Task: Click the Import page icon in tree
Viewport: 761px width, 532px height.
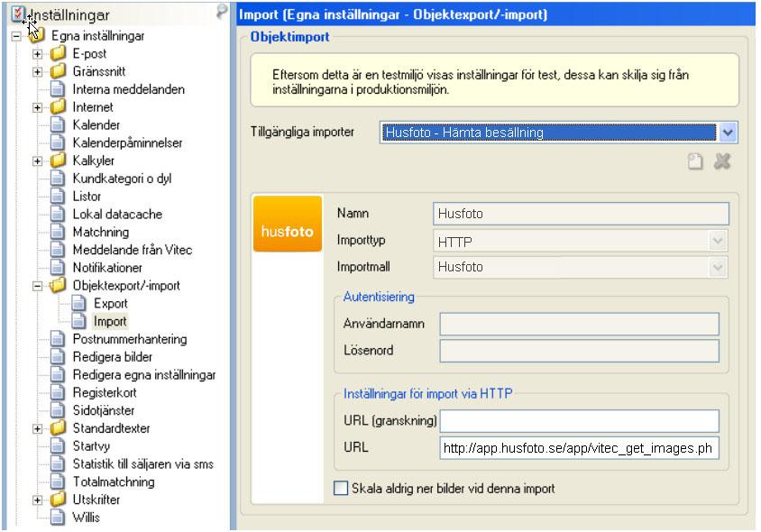Action: point(78,321)
